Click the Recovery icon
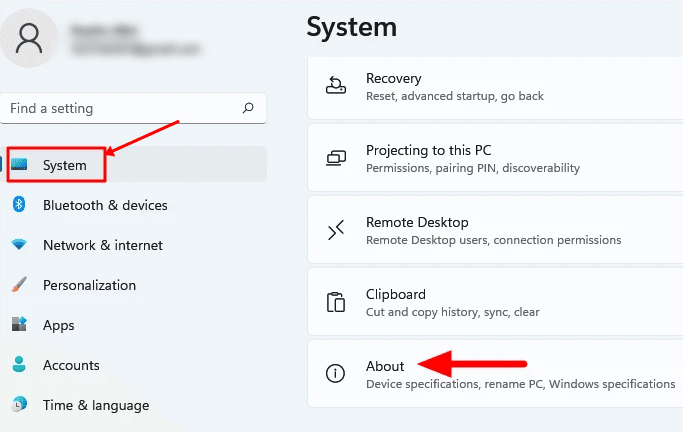 [336, 86]
